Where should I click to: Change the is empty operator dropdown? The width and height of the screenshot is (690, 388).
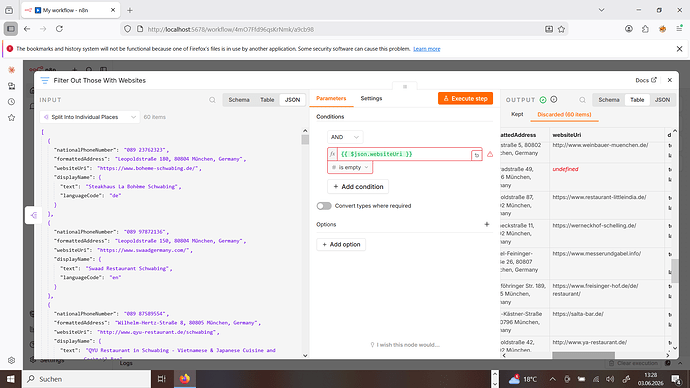350,167
